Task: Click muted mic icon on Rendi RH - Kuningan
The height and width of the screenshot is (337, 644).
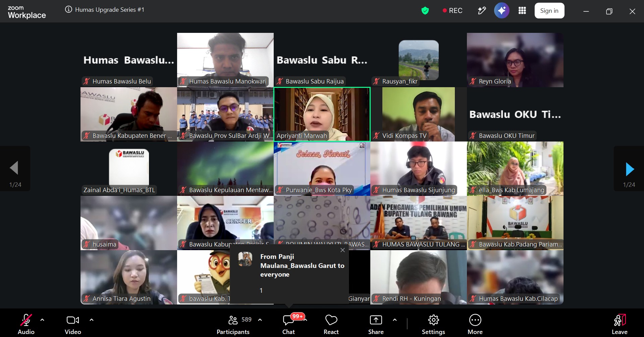Action: (x=377, y=299)
